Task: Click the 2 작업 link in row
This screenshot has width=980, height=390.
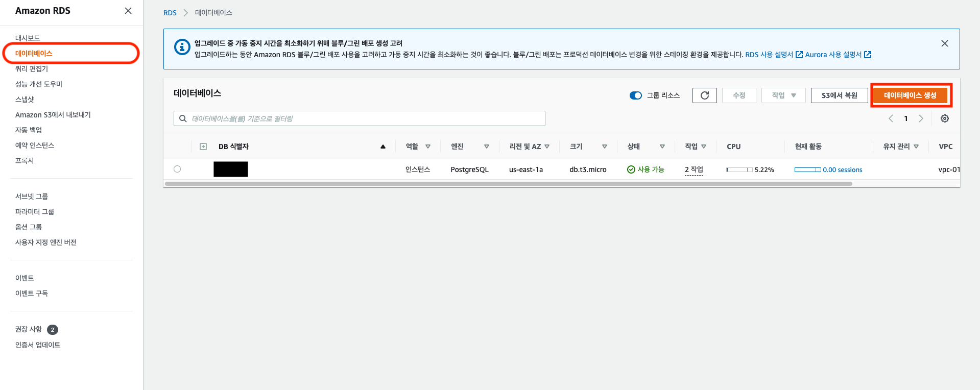Action: (x=694, y=169)
